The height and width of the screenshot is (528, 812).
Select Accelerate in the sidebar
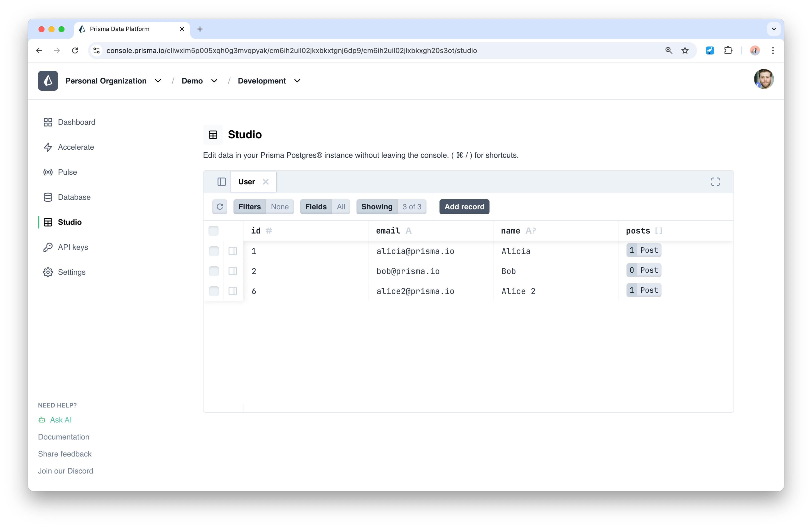pos(76,147)
